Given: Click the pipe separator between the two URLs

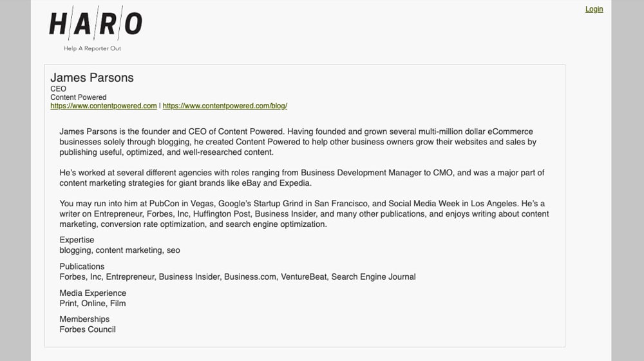Looking at the screenshot, I should (160, 106).
